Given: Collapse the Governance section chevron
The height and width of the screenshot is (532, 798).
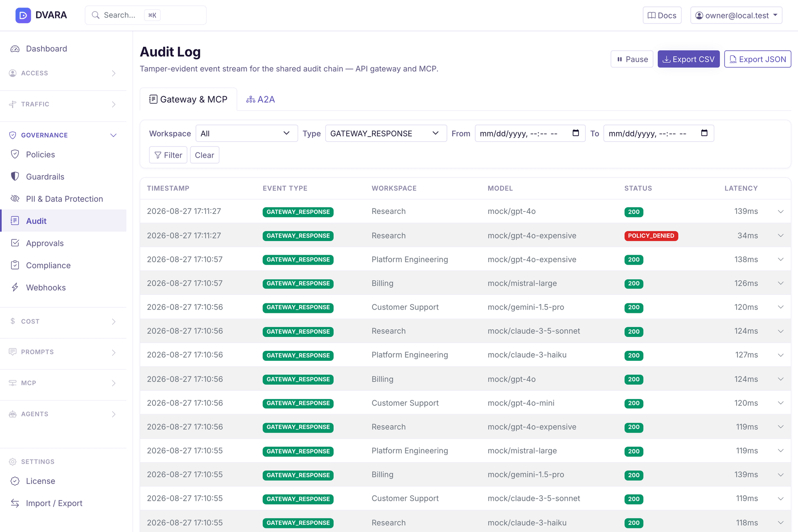Looking at the screenshot, I should 114,135.
